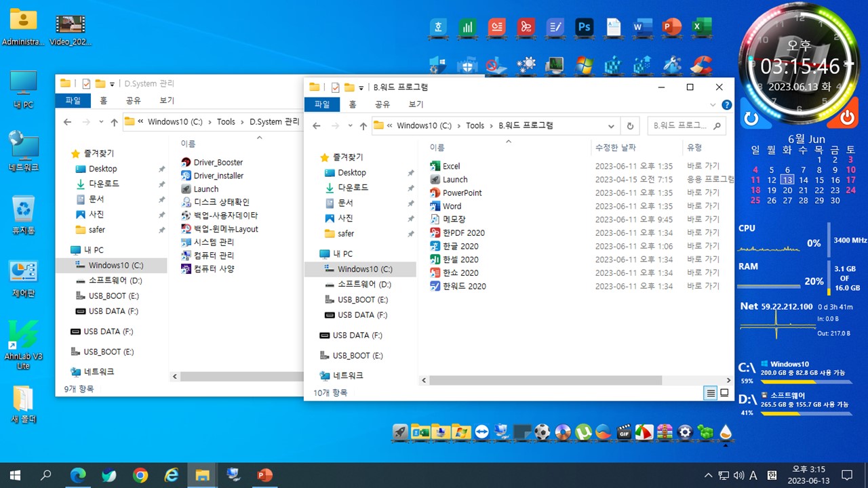Sort by 수정한 날짜 column header
The image size is (868, 488).
click(x=615, y=147)
